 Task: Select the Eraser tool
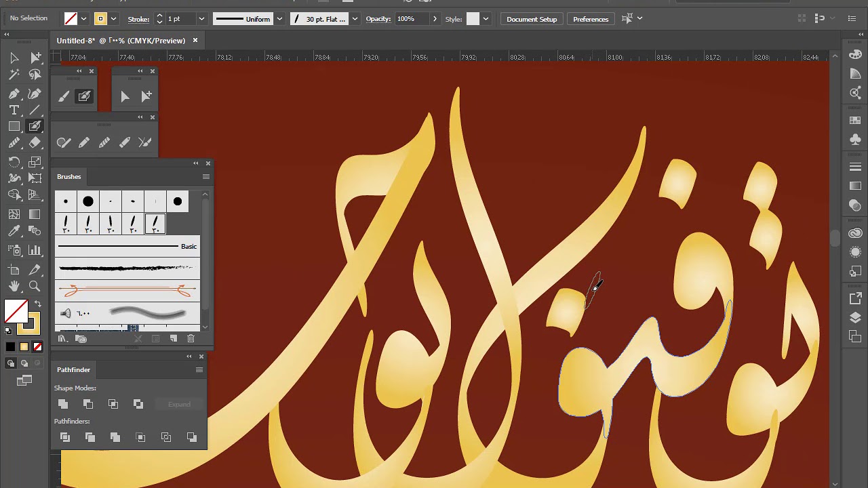35,143
